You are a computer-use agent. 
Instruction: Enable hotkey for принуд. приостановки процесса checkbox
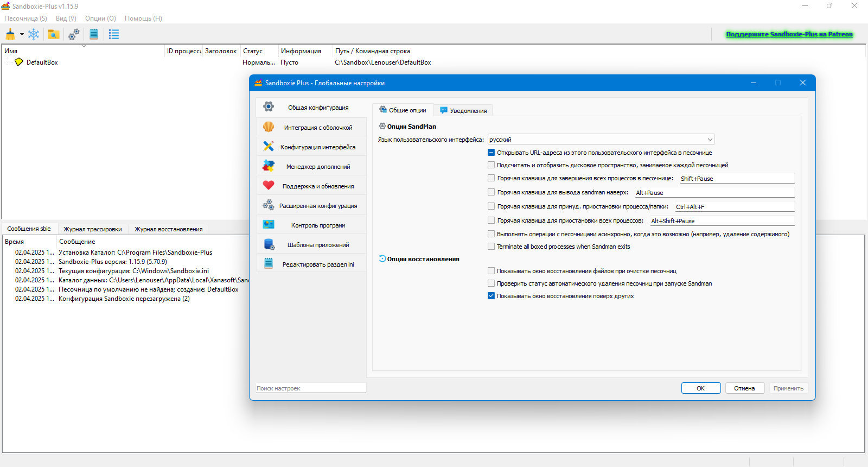click(491, 206)
